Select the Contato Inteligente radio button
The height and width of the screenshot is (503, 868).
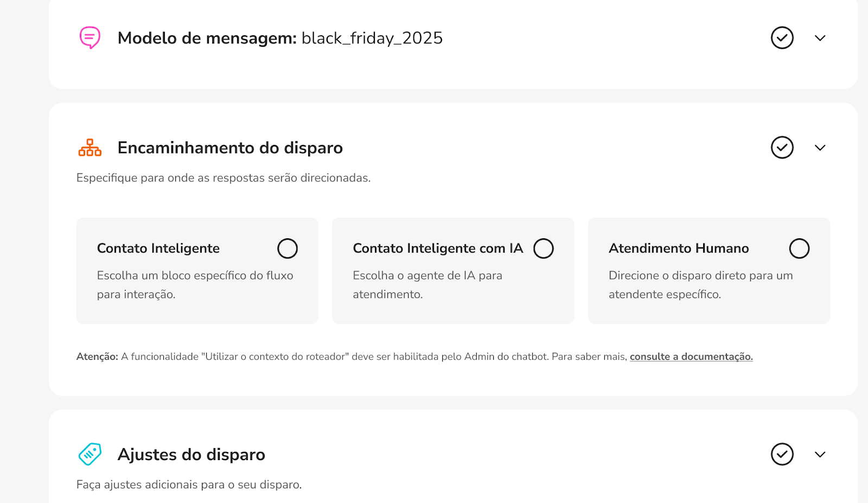pyautogui.click(x=288, y=249)
